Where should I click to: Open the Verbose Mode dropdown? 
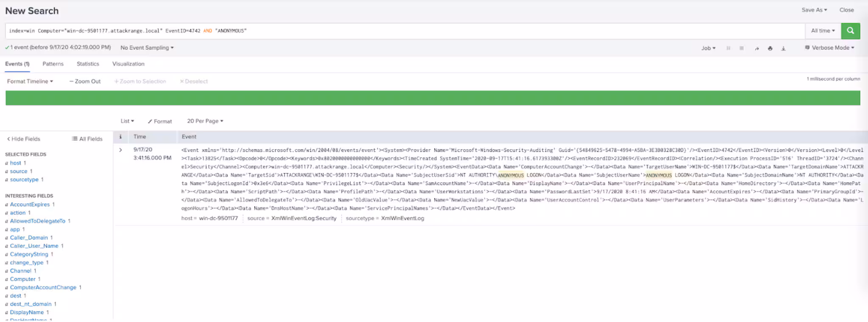tap(829, 48)
